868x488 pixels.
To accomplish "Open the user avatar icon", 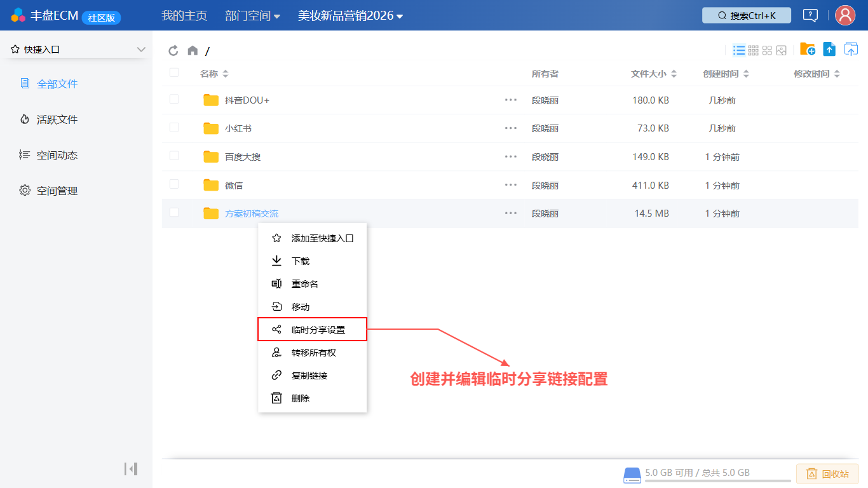I will click(x=845, y=15).
